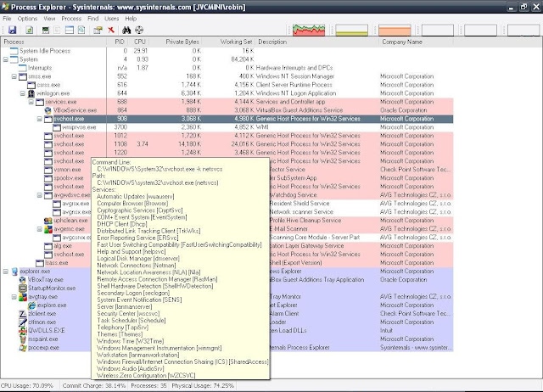Image resolution: width=543 pixels, height=392 pixels.
Task: Open the File menu
Action: (7, 19)
